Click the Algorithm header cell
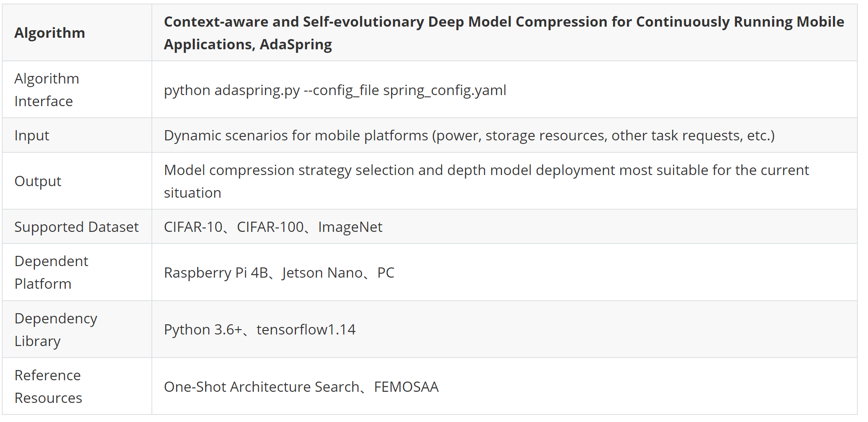868x422 pixels. coord(77,33)
